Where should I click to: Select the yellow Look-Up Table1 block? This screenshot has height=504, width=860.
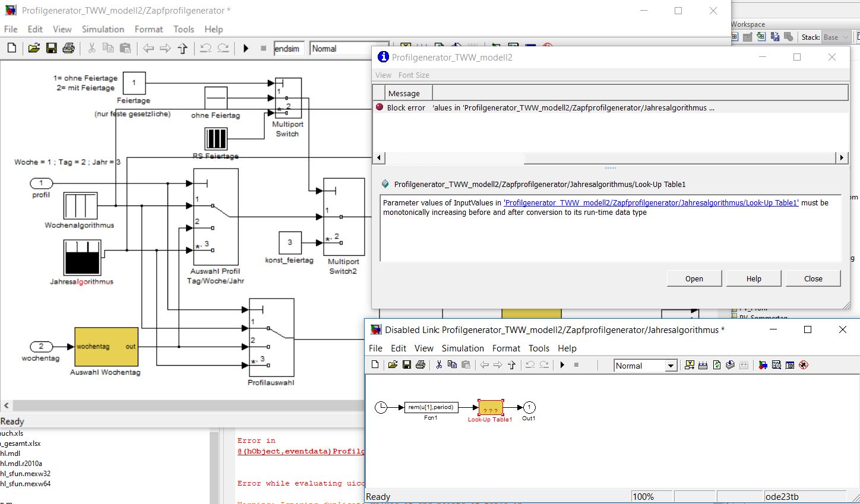click(x=491, y=408)
